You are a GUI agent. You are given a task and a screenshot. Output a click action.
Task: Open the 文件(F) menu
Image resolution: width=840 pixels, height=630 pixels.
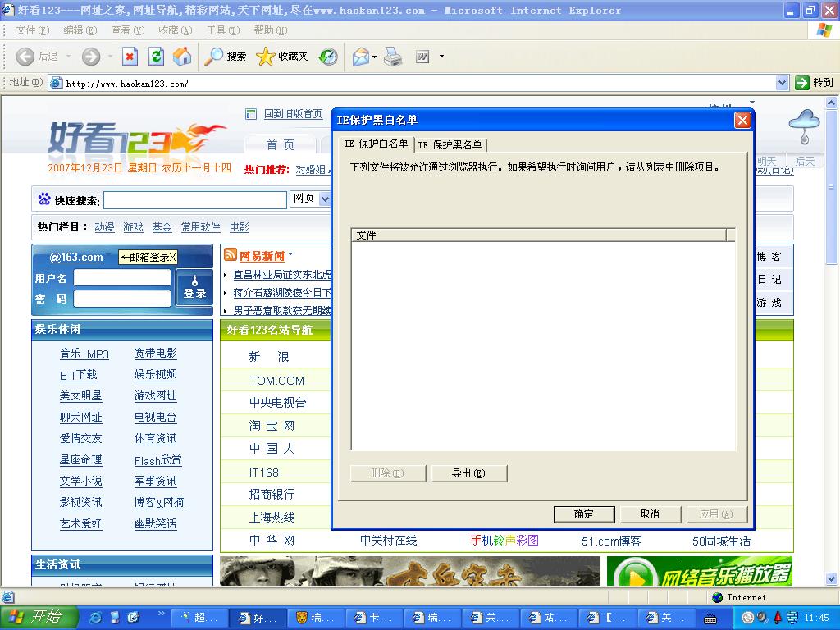coord(33,30)
